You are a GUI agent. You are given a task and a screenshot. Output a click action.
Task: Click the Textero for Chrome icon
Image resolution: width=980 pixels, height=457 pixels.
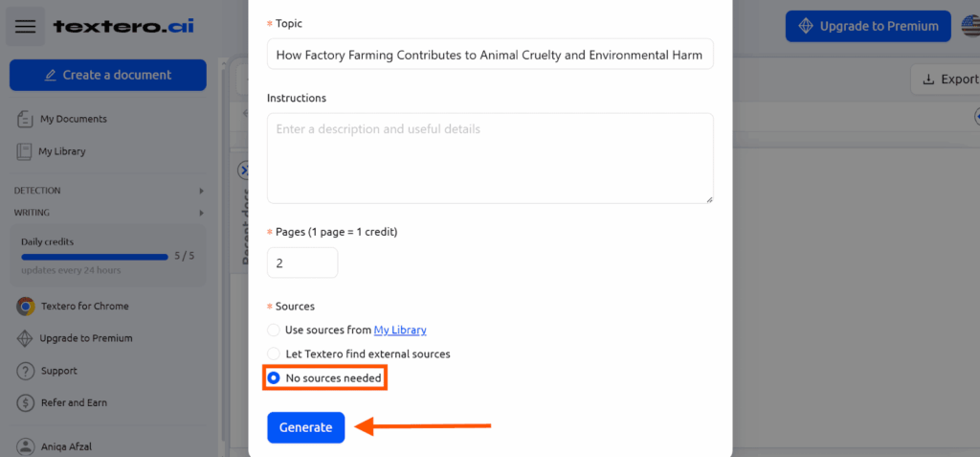coord(25,307)
